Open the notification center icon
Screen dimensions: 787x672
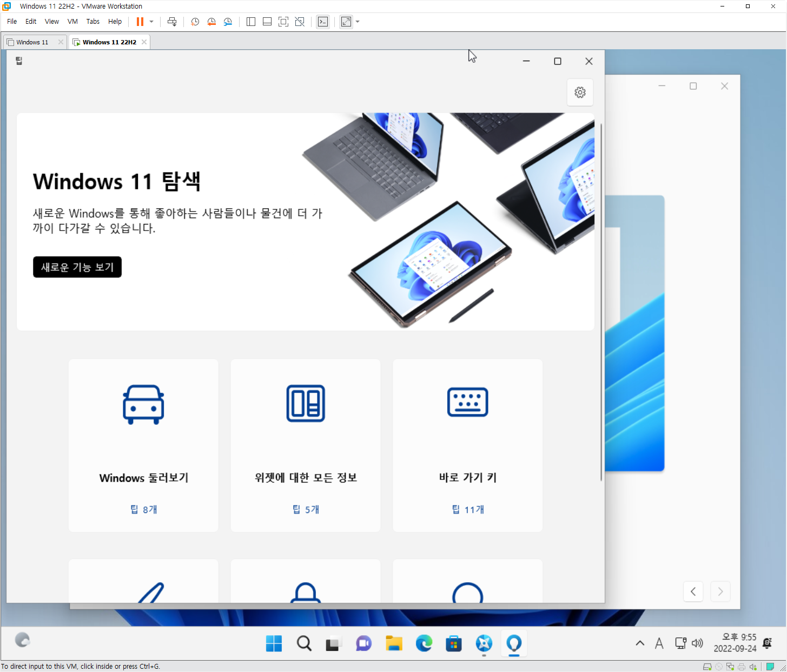pos(767,643)
